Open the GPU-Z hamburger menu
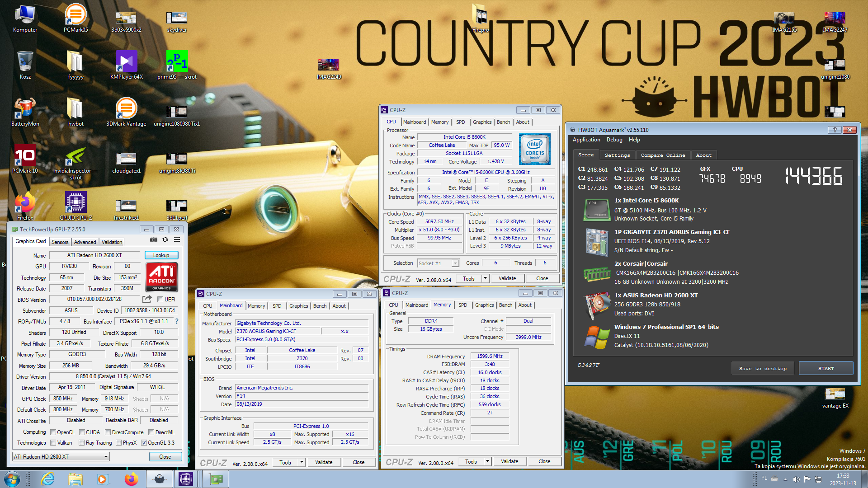 [177, 240]
